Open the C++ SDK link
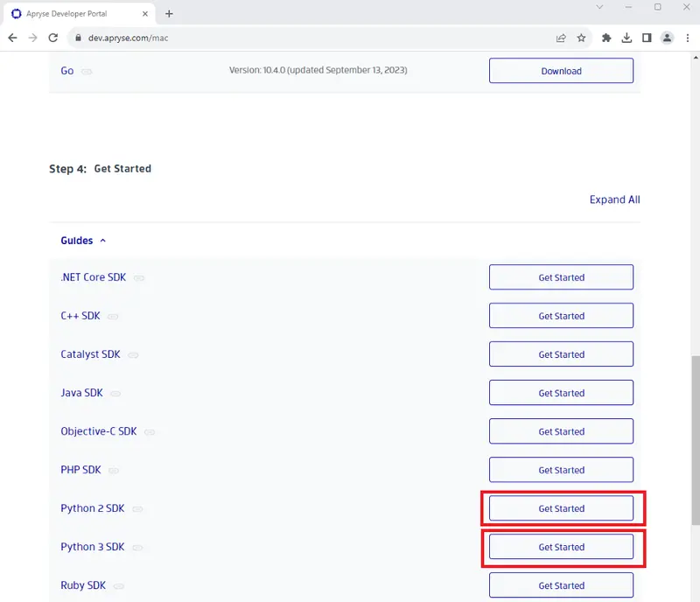700x602 pixels. pyautogui.click(x=80, y=316)
